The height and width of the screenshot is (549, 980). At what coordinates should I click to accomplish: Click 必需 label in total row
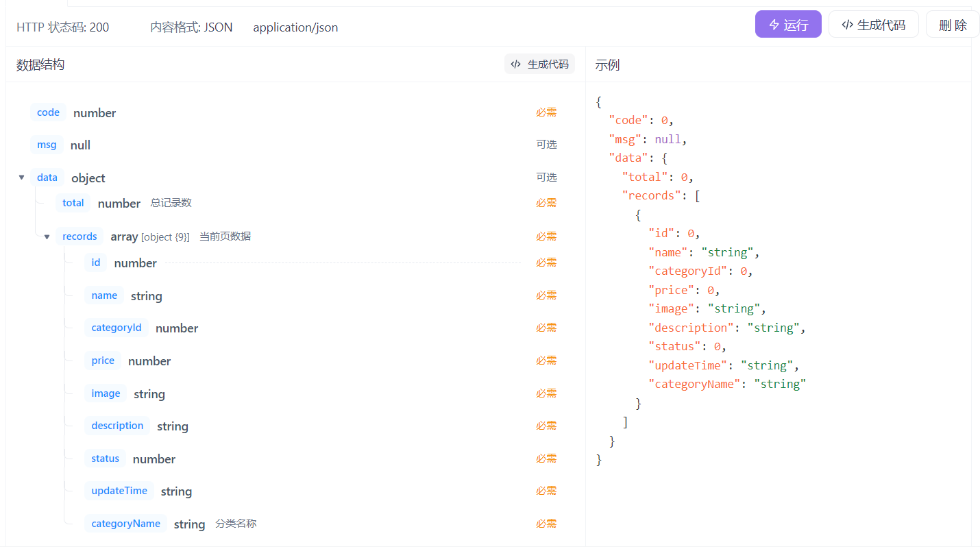tap(546, 203)
